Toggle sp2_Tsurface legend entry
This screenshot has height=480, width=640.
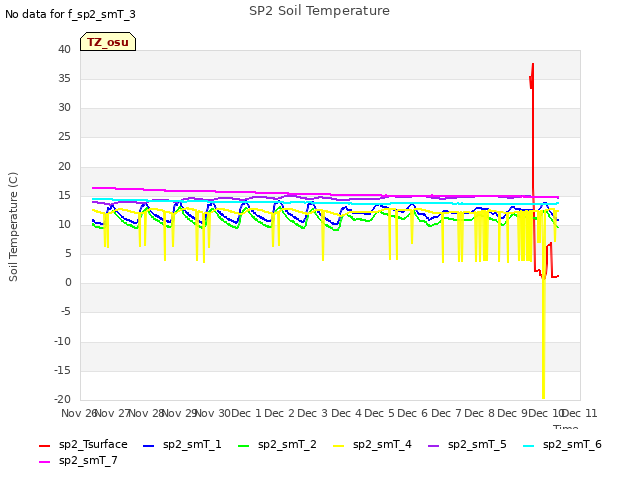[83, 444]
